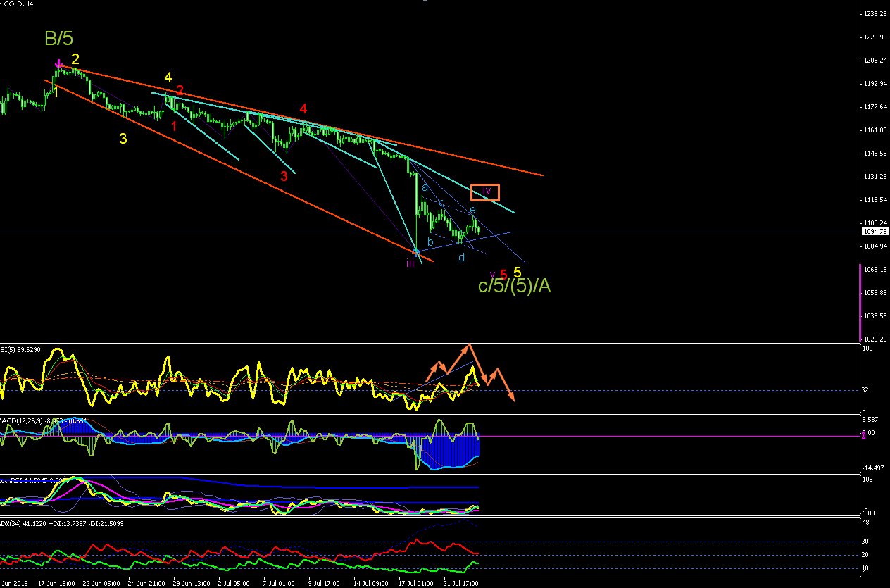The height and width of the screenshot is (588, 890).
Task: Click the 24 Jun 21:00 time label
Action: (x=147, y=584)
